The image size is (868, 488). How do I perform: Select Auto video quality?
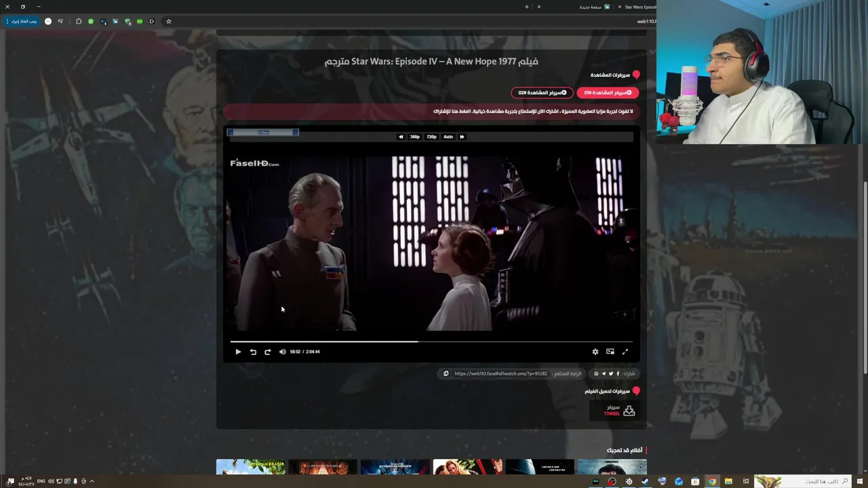(x=448, y=137)
